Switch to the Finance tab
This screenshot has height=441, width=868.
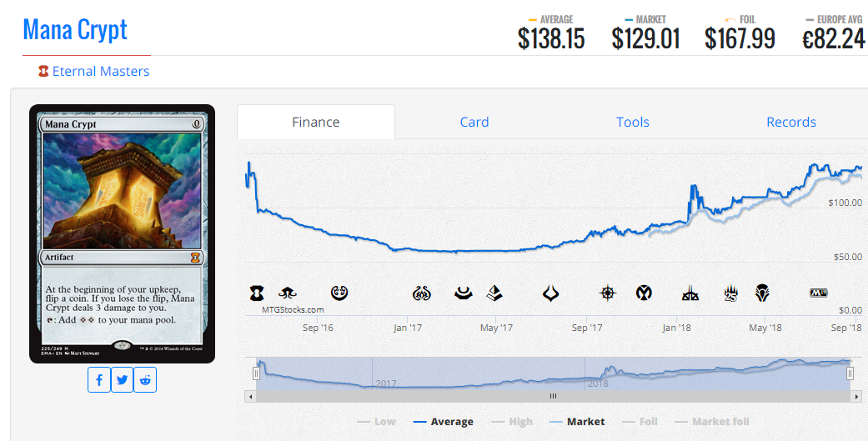click(316, 122)
